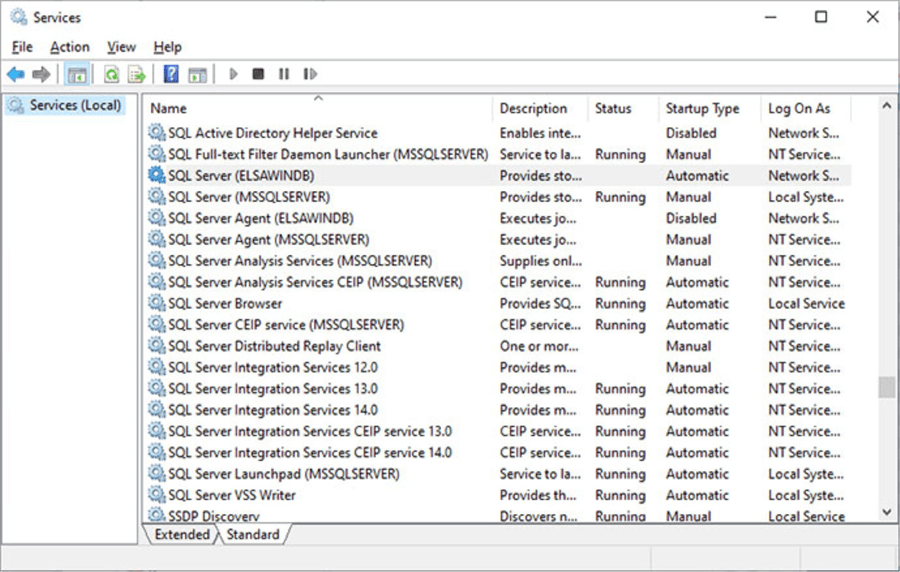Click the Export List toolbar icon
The width and height of the screenshot is (900, 572).
pos(137,74)
